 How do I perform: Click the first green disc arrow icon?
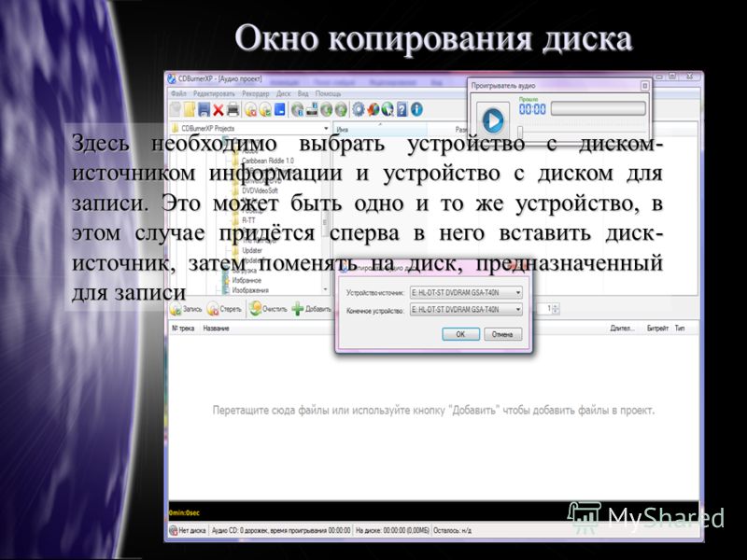point(326,110)
